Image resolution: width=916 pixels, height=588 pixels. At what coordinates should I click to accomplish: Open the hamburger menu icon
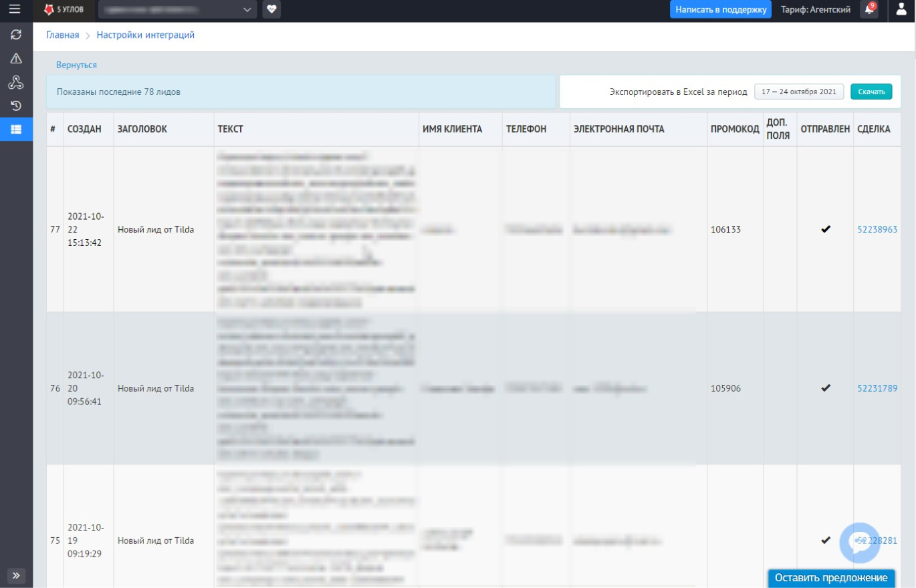pyautogui.click(x=15, y=9)
